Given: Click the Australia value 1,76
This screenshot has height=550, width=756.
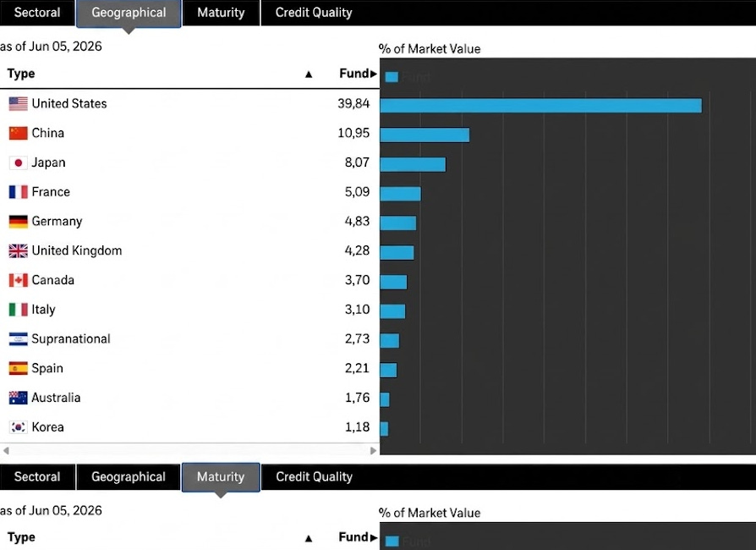Looking at the screenshot, I should pyautogui.click(x=357, y=398).
